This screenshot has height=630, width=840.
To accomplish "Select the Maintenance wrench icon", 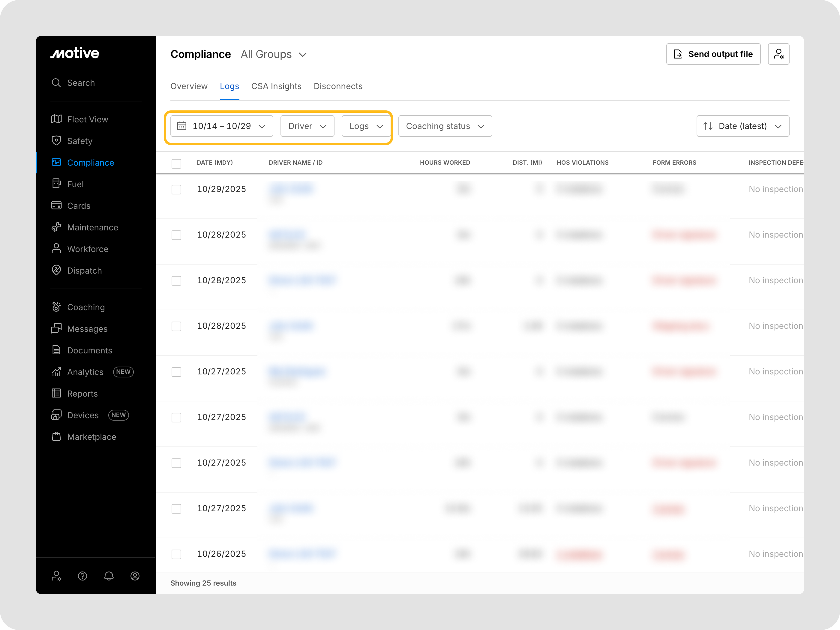I will point(56,227).
